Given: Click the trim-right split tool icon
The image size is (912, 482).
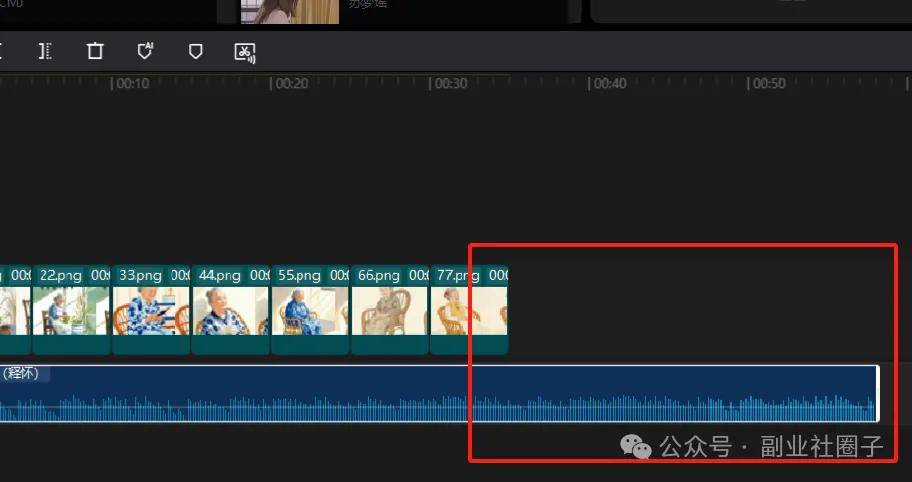Looking at the screenshot, I should pos(45,51).
